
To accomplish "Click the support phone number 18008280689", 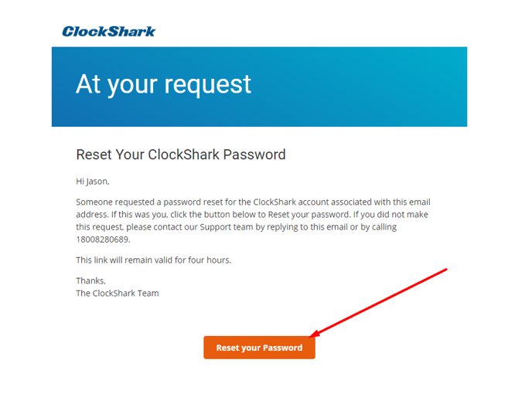I will pyautogui.click(x=102, y=239).
